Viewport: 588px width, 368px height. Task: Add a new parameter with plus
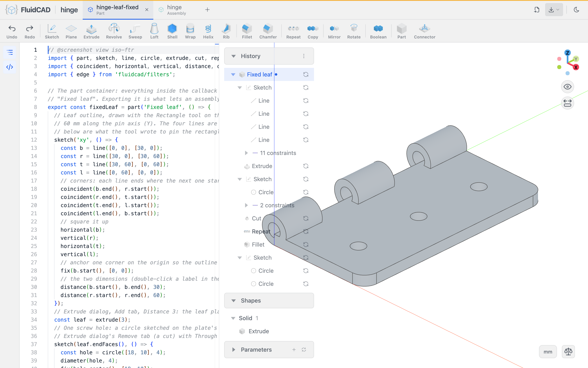[x=294, y=350]
